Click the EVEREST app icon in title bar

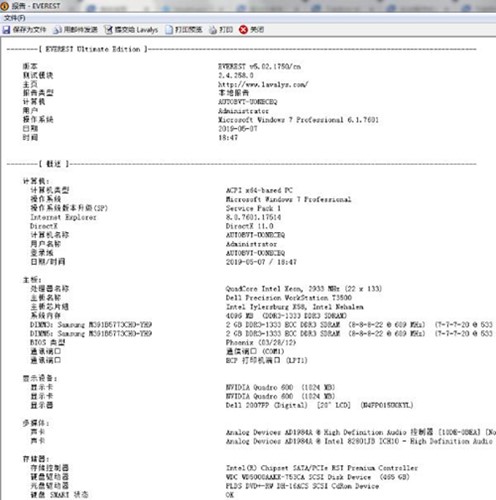click(5, 6)
